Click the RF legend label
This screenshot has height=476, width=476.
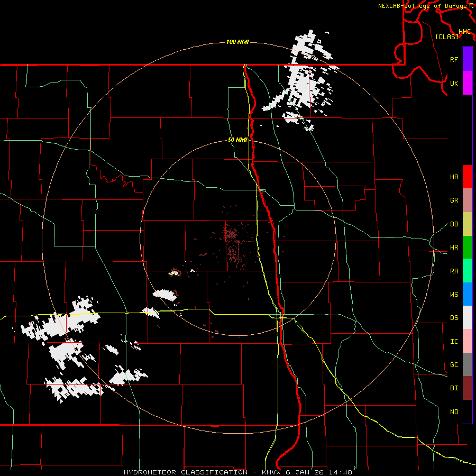[454, 59]
